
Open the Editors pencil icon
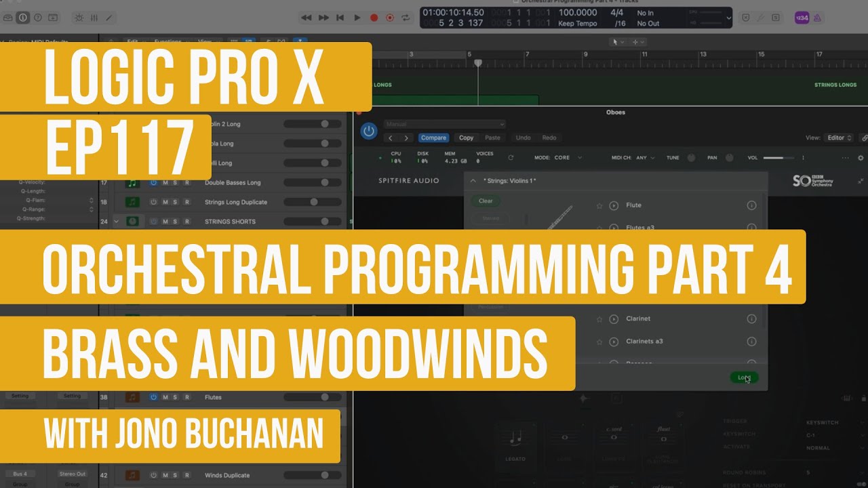tap(109, 18)
